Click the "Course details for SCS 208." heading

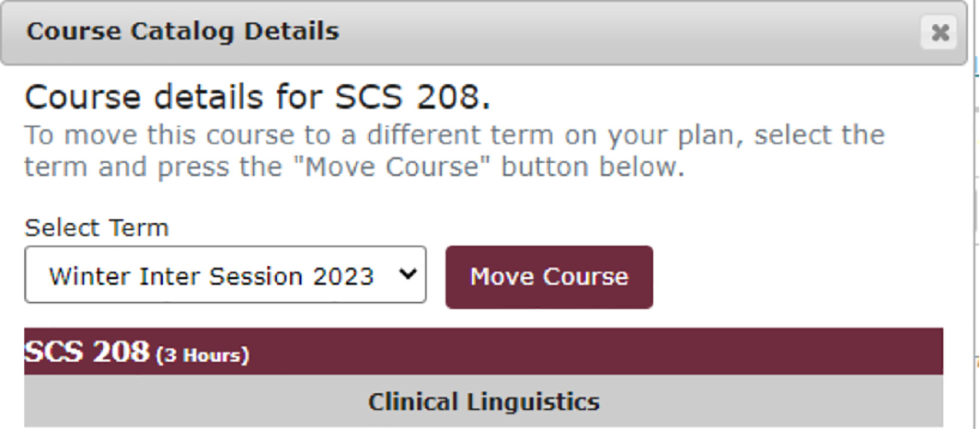(257, 98)
